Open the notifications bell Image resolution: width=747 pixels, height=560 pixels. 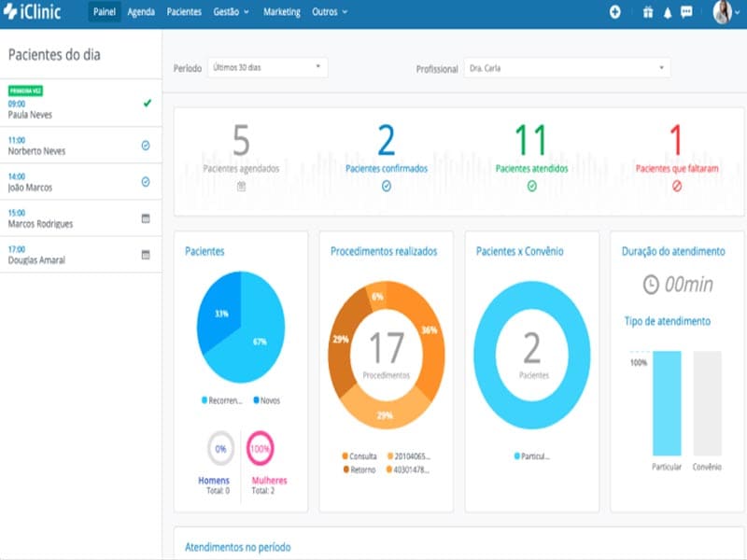(668, 13)
